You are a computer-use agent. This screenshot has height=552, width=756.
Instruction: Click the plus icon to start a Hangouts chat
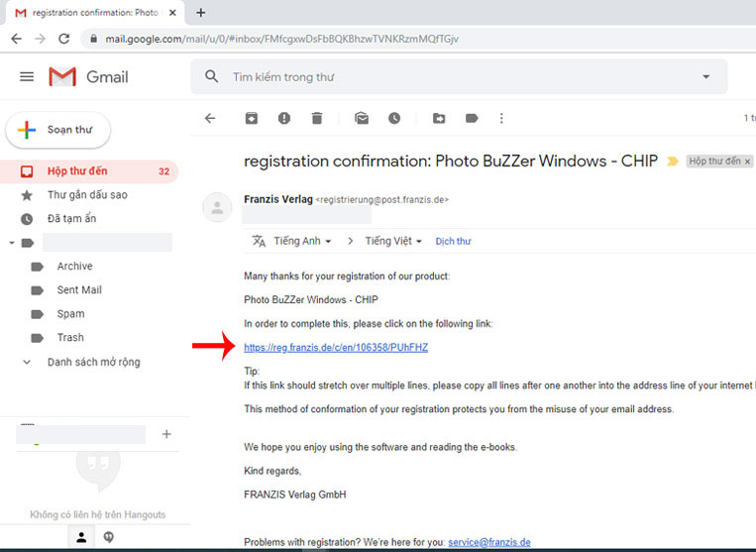pyautogui.click(x=166, y=434)
